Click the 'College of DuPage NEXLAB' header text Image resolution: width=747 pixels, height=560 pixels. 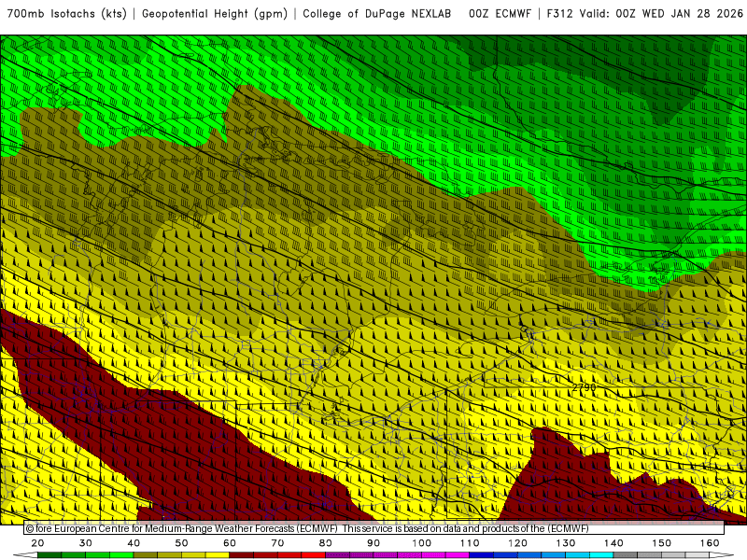[377, 14]
